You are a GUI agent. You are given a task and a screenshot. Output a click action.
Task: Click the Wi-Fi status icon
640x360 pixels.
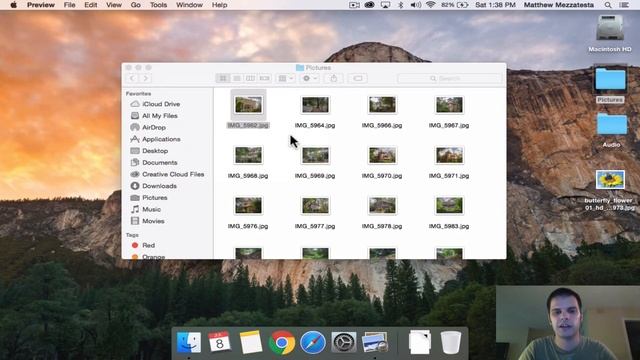(430, 5)
